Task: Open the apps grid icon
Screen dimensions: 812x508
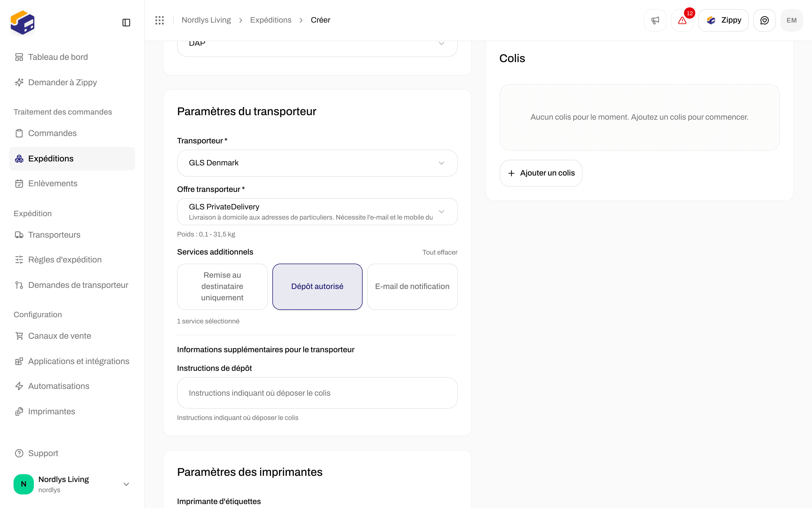Action: pos(159,20)
